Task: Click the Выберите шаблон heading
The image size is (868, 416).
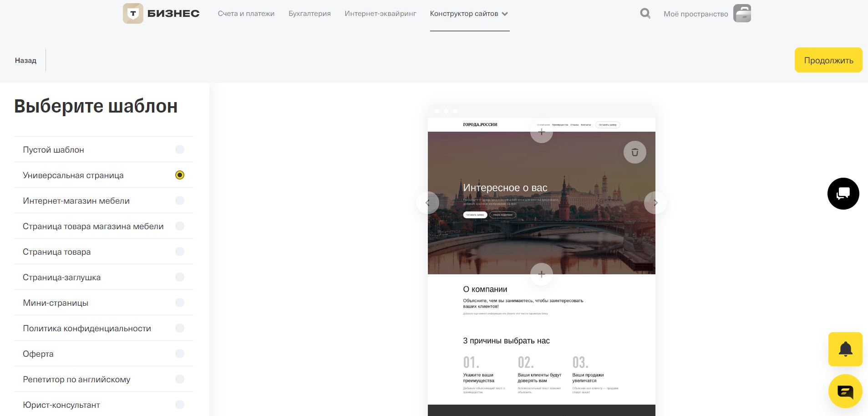Action: tap(96, 106)
